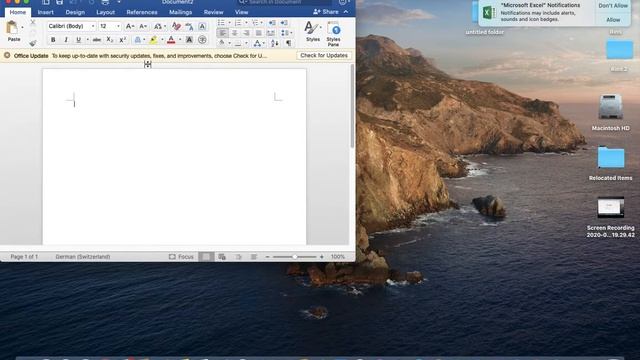Click the Borders icon
The image size is (640, 360).
[238, 43]
